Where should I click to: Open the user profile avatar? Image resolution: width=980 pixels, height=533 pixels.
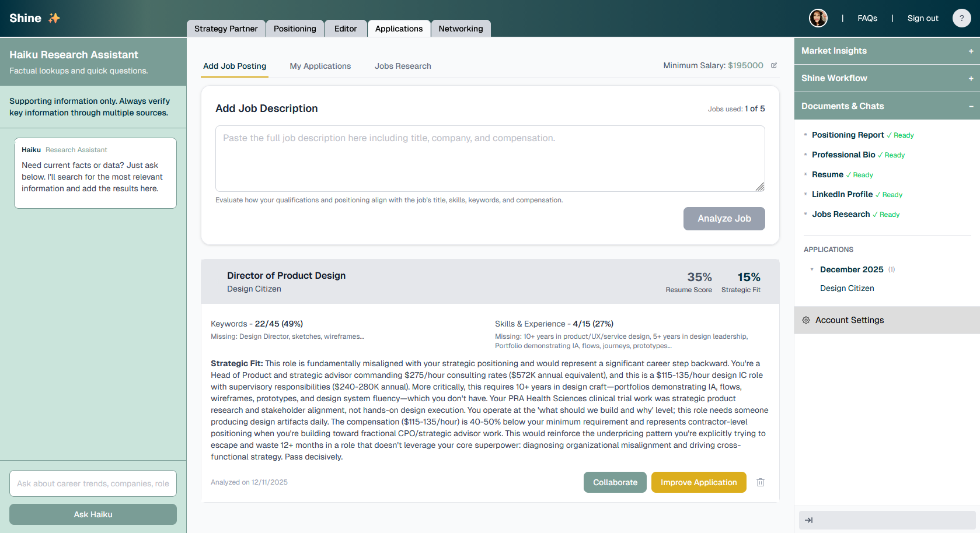(818, 18)
